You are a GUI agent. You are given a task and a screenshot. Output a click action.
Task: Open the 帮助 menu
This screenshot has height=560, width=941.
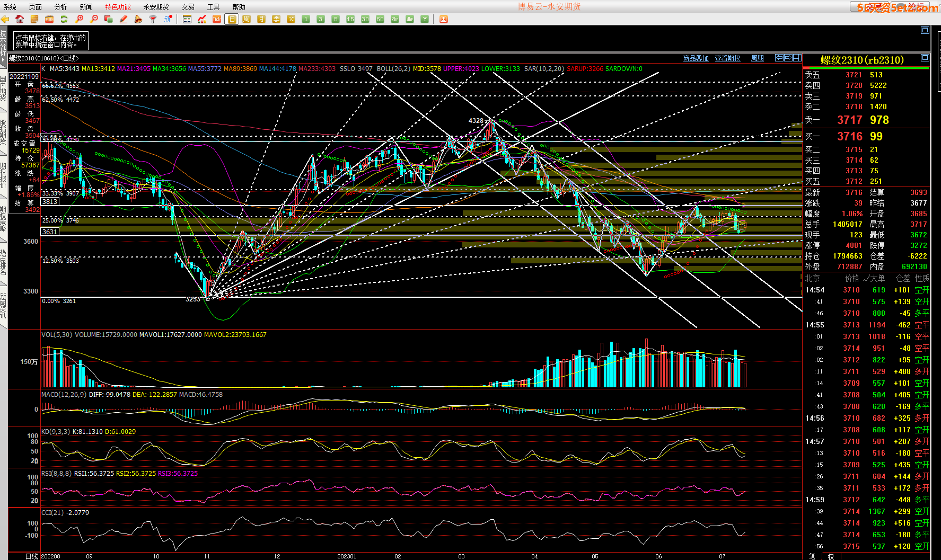coord(239,7)
